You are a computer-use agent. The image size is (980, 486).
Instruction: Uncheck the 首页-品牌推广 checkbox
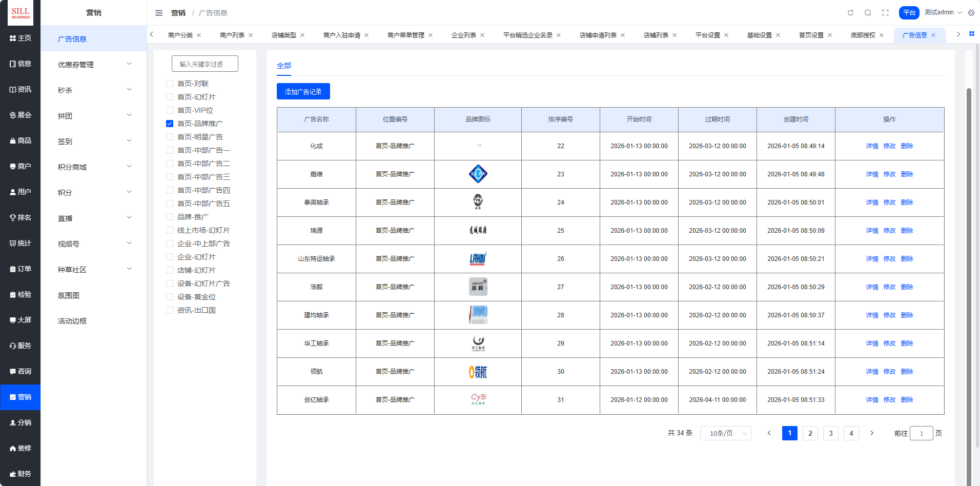[170, 124]
